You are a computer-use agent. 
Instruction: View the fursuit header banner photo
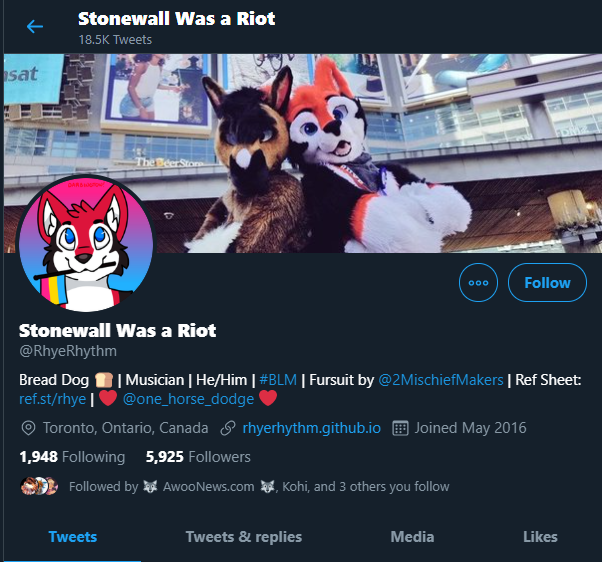pos(303,153)
